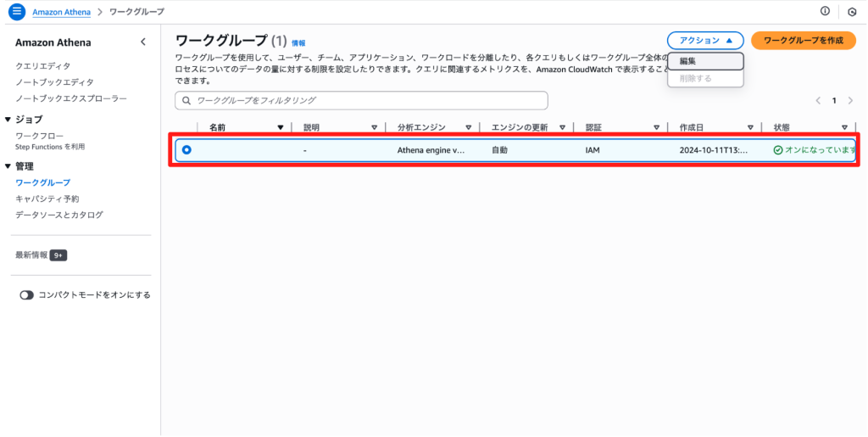
Task: Open ワークフロー in the sidebar
Action: click(39, 137)
